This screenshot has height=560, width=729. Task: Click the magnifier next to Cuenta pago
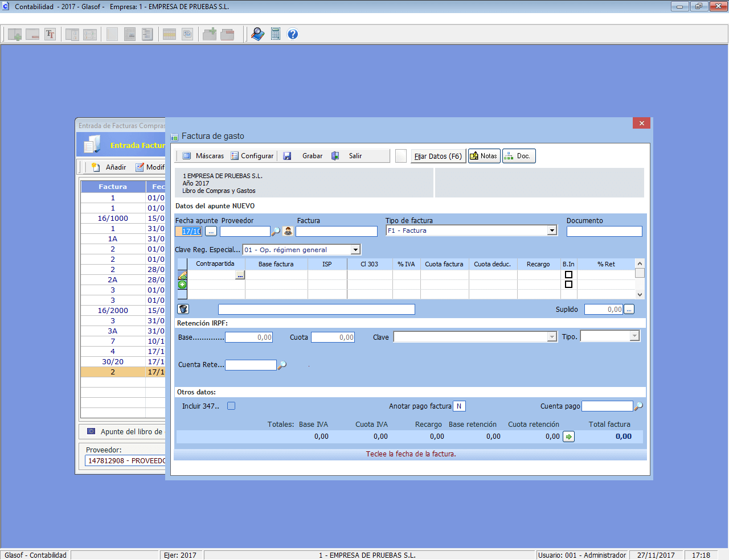point(638,406)
